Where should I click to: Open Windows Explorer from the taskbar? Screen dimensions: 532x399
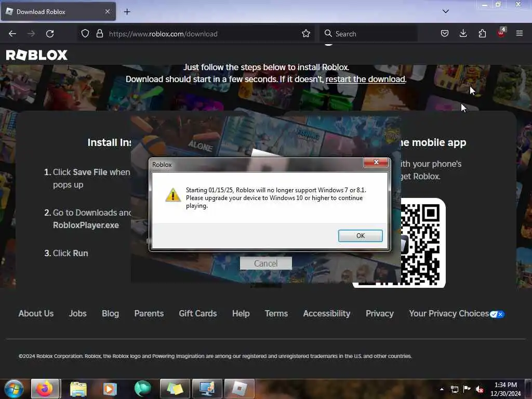pos(78,389)
